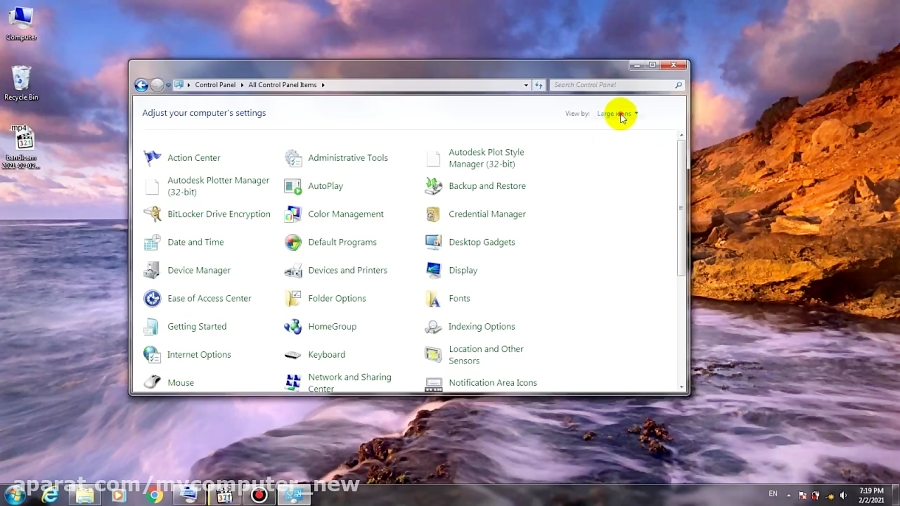Open the Devices and Printers icon

pos(293,270)
